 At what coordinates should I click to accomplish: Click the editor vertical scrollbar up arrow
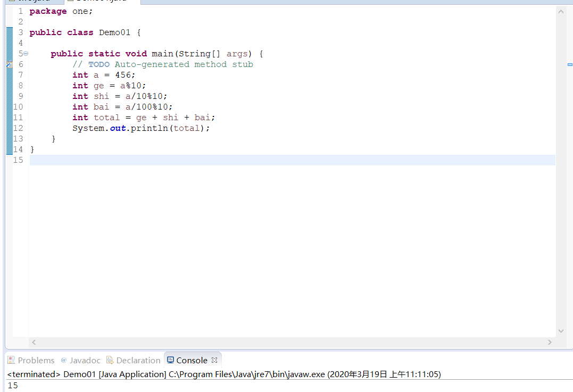pos(561,12)
